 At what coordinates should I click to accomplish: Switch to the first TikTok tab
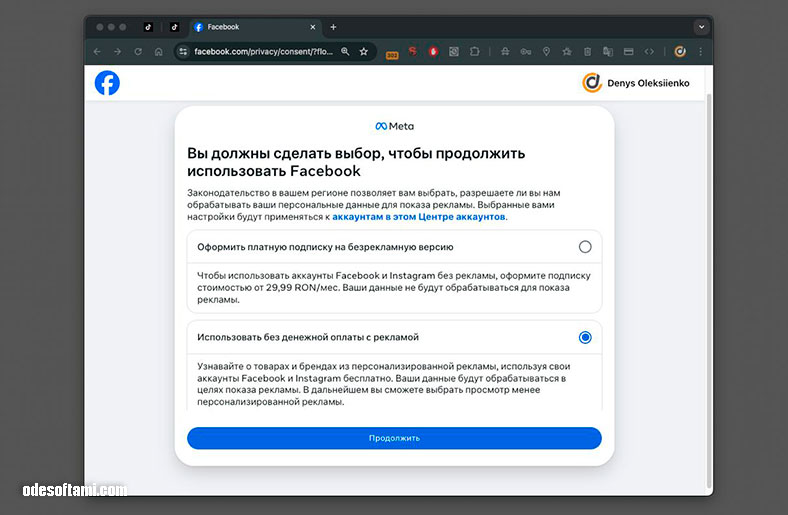(x=148, y=27)
